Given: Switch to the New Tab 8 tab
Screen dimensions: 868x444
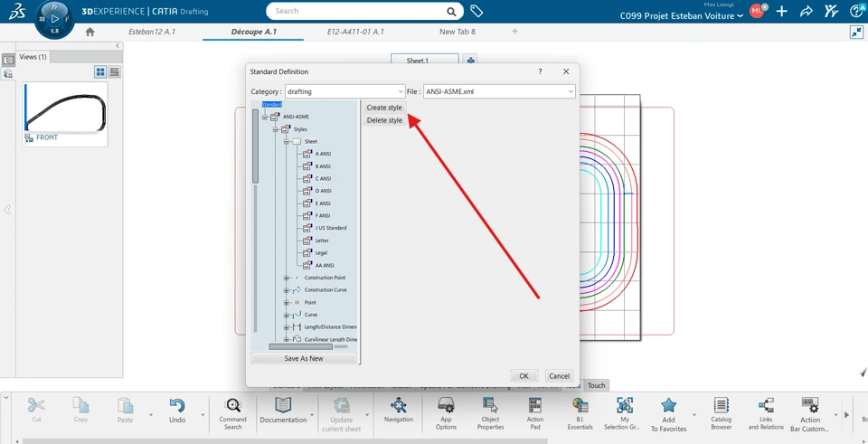Looking at the screenshot, I should pos(458,32).
